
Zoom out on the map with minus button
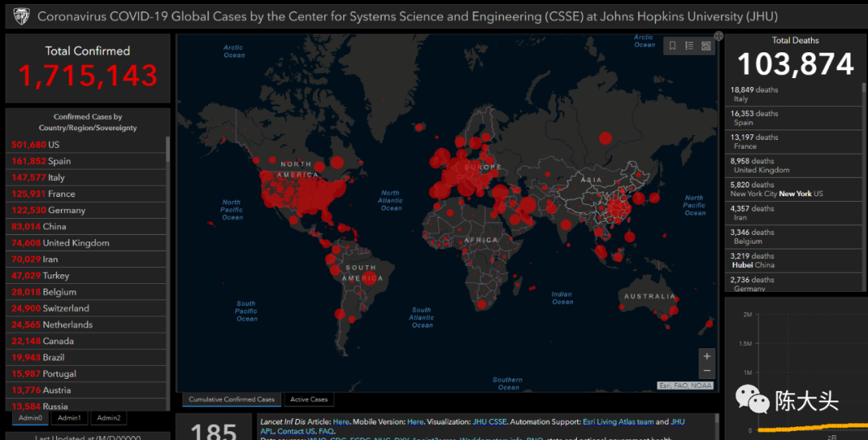click(706, 371)
